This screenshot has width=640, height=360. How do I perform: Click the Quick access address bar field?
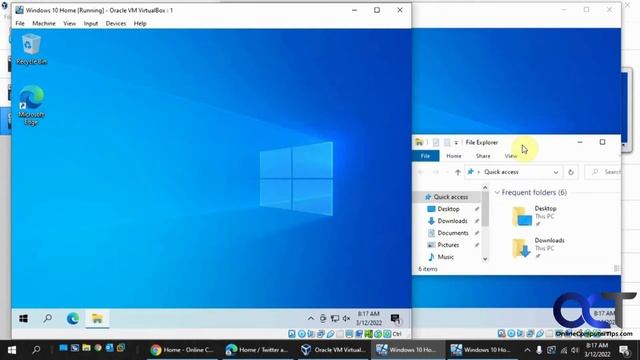tap(513, 172)
